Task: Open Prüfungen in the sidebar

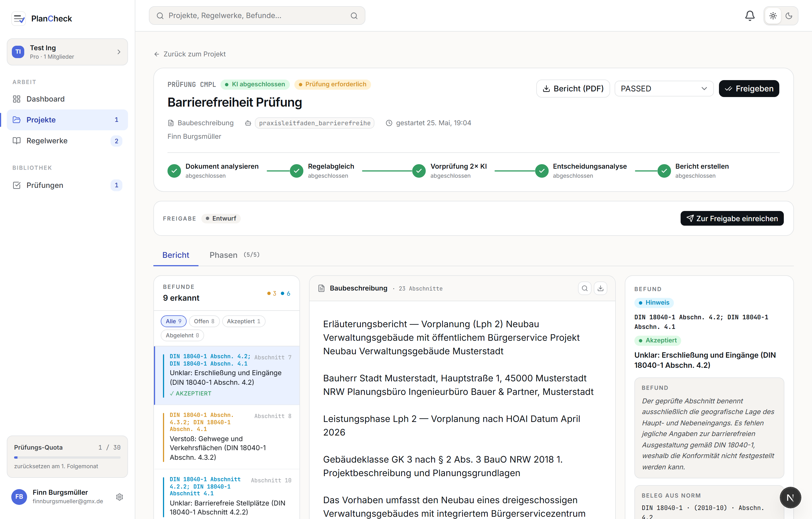Action: [67, 185]
